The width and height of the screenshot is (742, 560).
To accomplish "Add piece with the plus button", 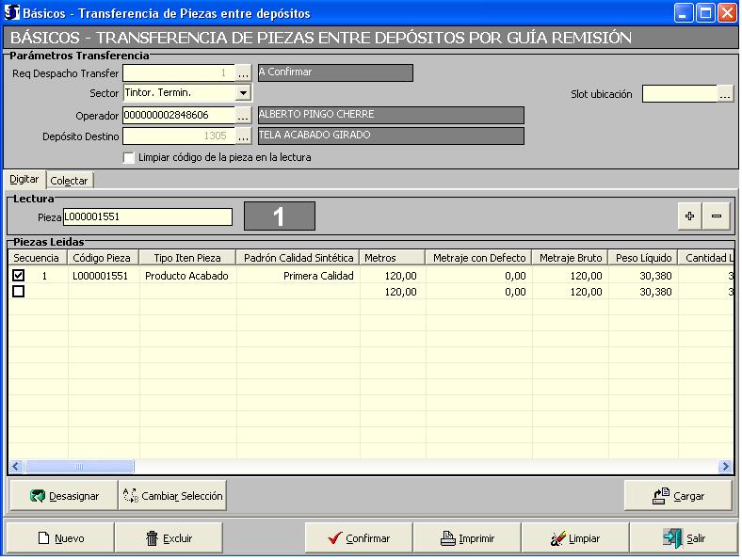I will tap(690, 216).
